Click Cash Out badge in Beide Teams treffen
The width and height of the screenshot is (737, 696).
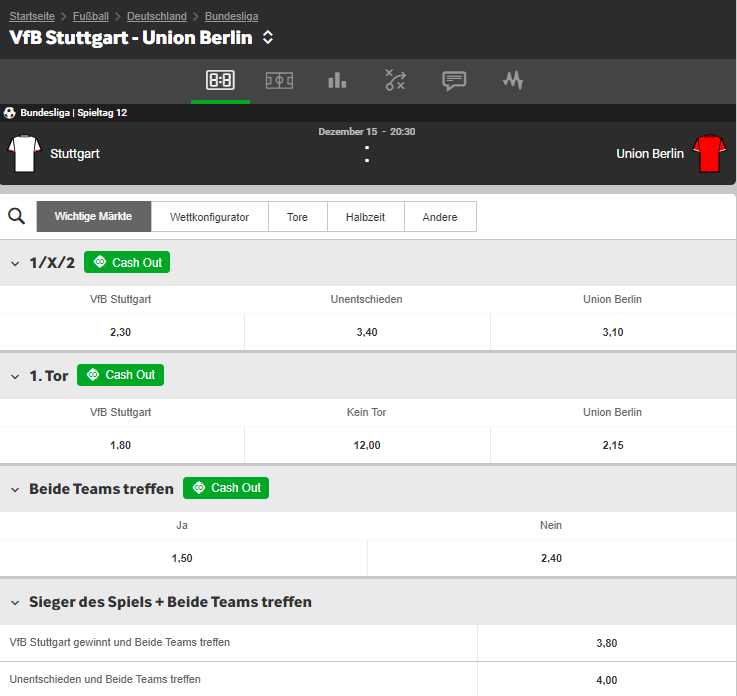tap(226, 488)
